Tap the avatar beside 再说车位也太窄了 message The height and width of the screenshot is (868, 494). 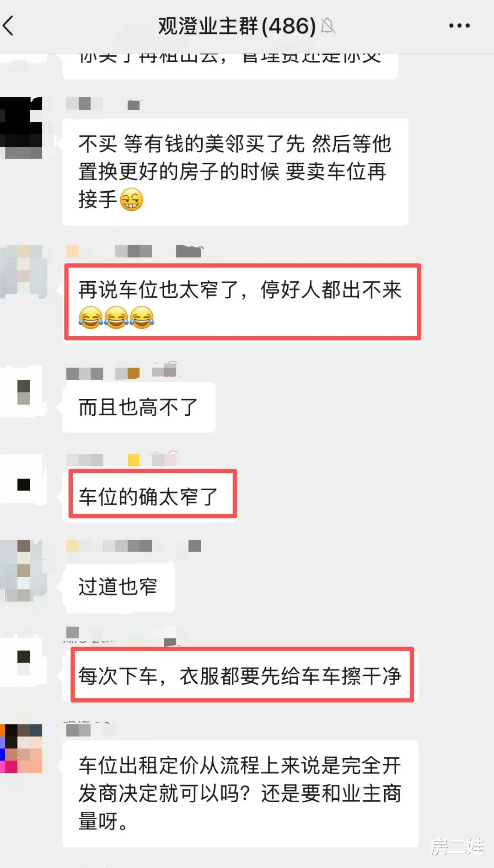click(24, 272)
